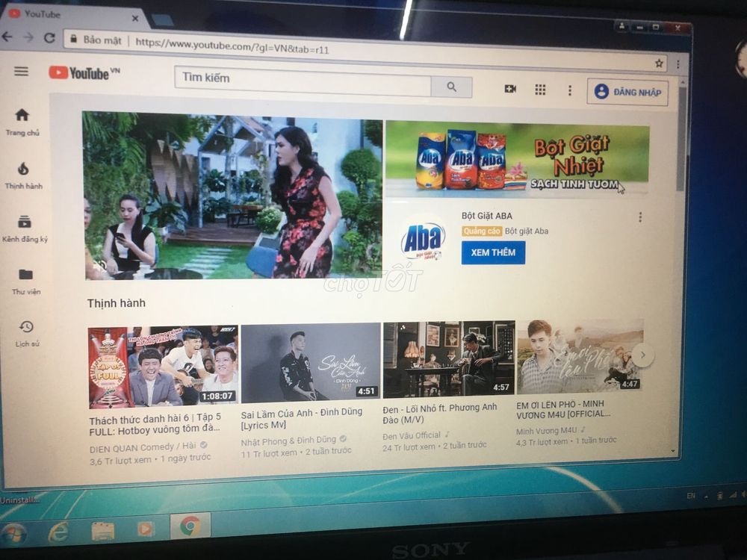Open Windows Media Player from the taskbar

click(x=146, y=529)
